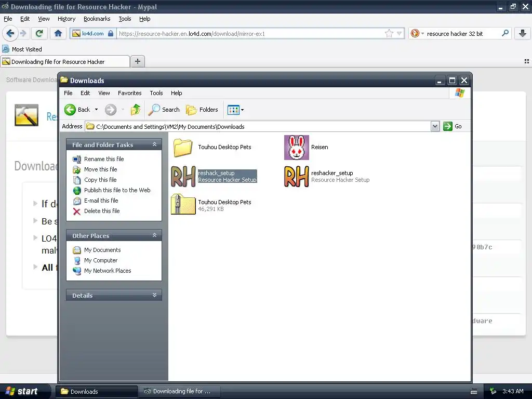Open the History menu in Mypal
Viewport: 532px width, 399px height.
point(66,19)
